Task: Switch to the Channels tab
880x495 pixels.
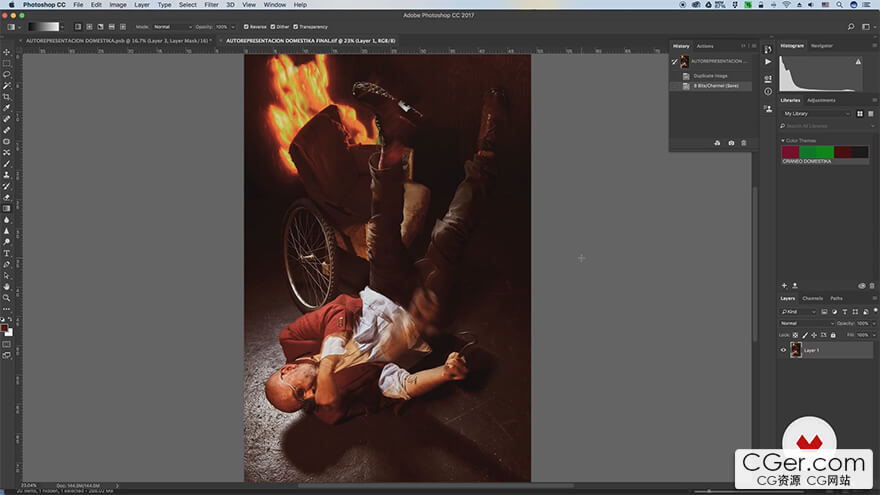Action: (812, 298)
